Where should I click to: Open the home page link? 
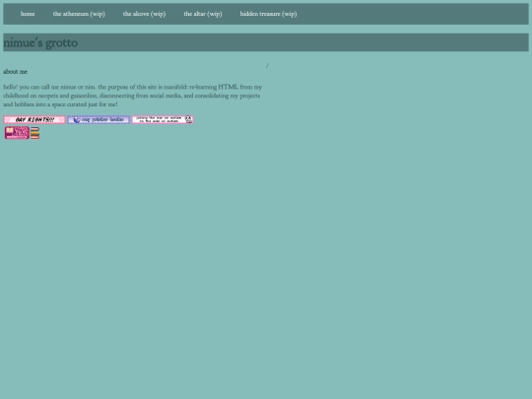point(28,14)
